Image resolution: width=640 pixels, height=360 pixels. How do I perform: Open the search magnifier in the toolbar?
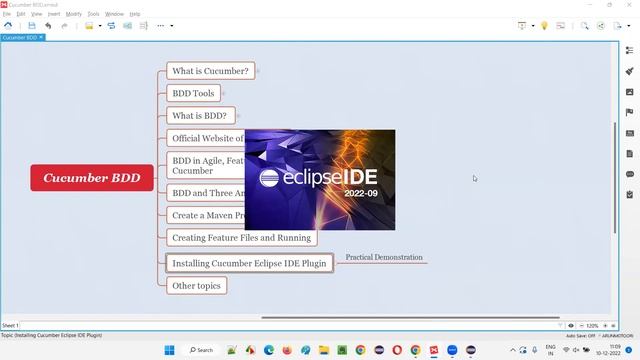click(585, 26)
